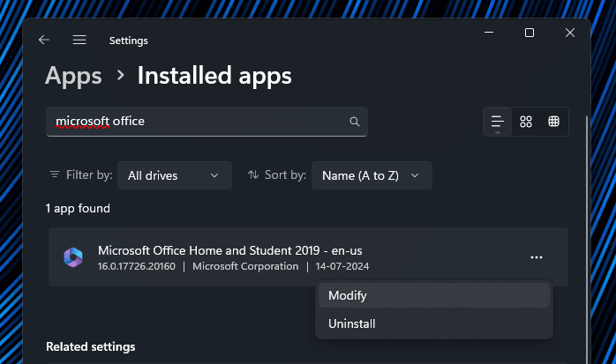616x364 pixels.
Task: Click the Sort by label
Action: 285,175
